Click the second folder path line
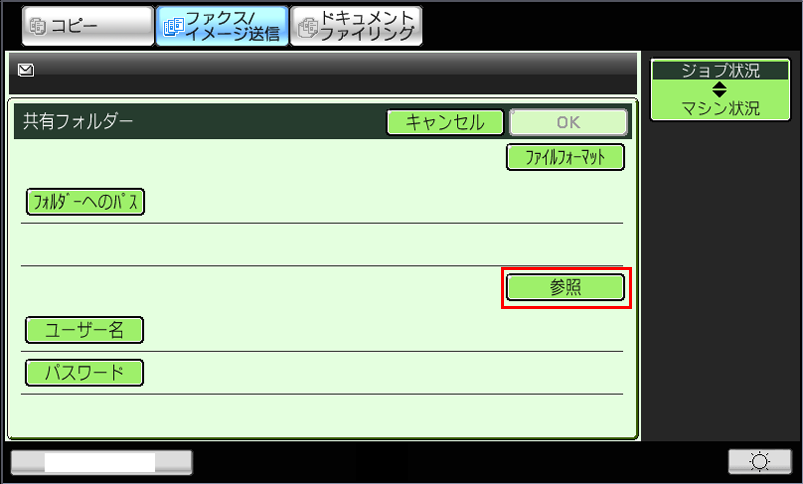This screenshot has width=803, height=484. pos(322,245)
